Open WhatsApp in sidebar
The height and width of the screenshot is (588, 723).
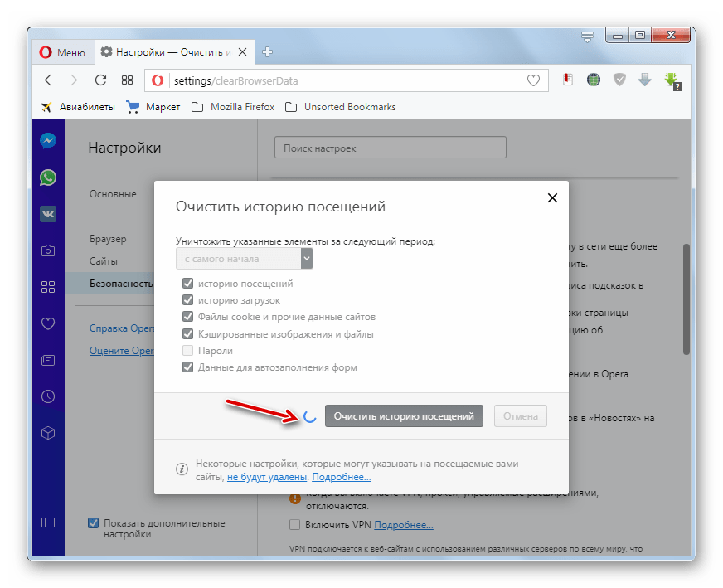pyautogui.click(x=48, y=177)
